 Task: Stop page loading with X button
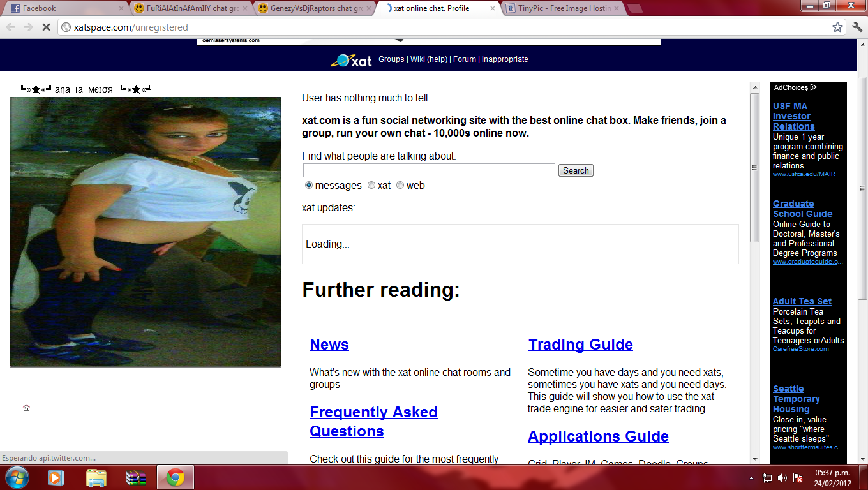click(x=46, y=27)
